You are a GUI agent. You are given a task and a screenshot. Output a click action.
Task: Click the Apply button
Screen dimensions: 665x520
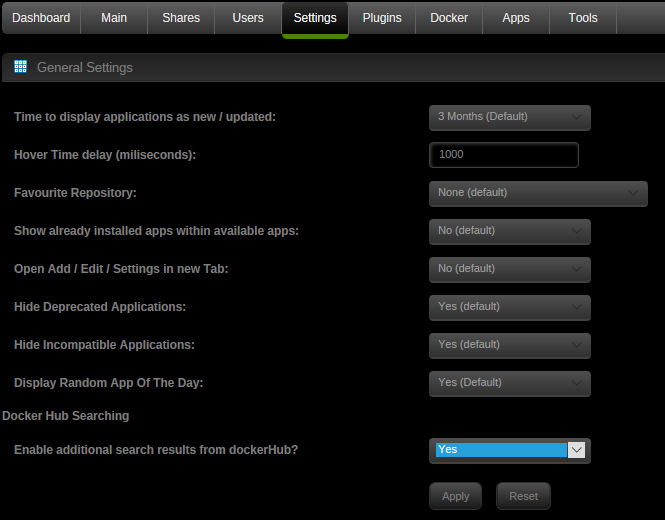click(455, 496)
